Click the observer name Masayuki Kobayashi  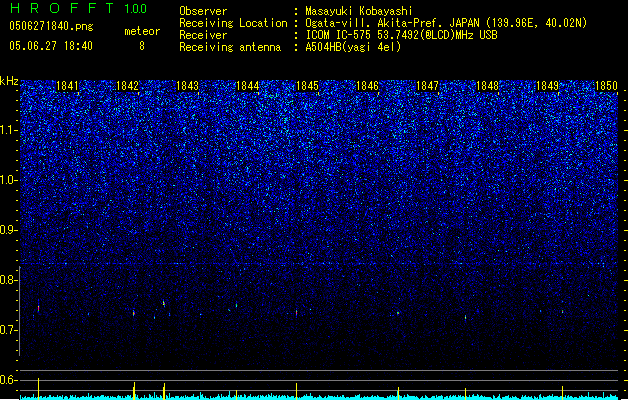tap(359, 11)
